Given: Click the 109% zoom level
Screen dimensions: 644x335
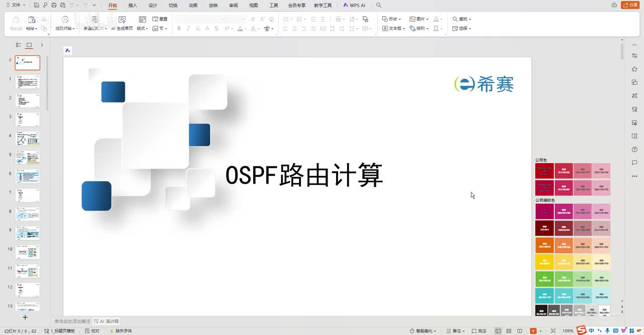Looking at the screenshot, I should 568,331.
